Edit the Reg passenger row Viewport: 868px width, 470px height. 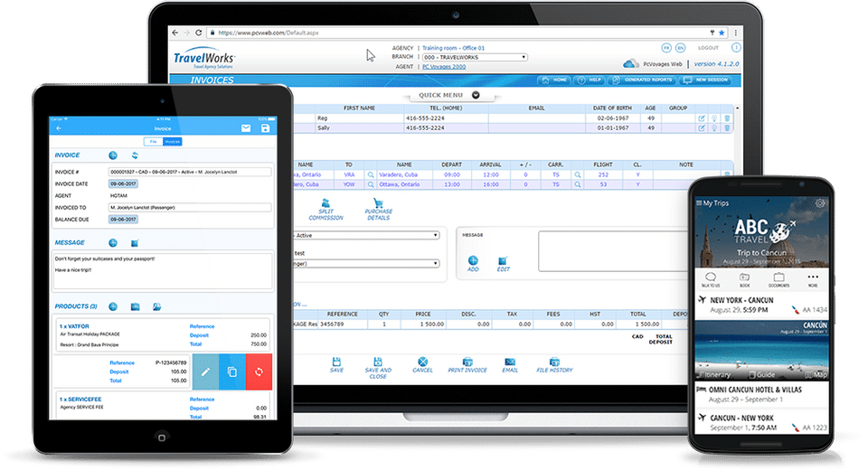click(x=702, y=117)
